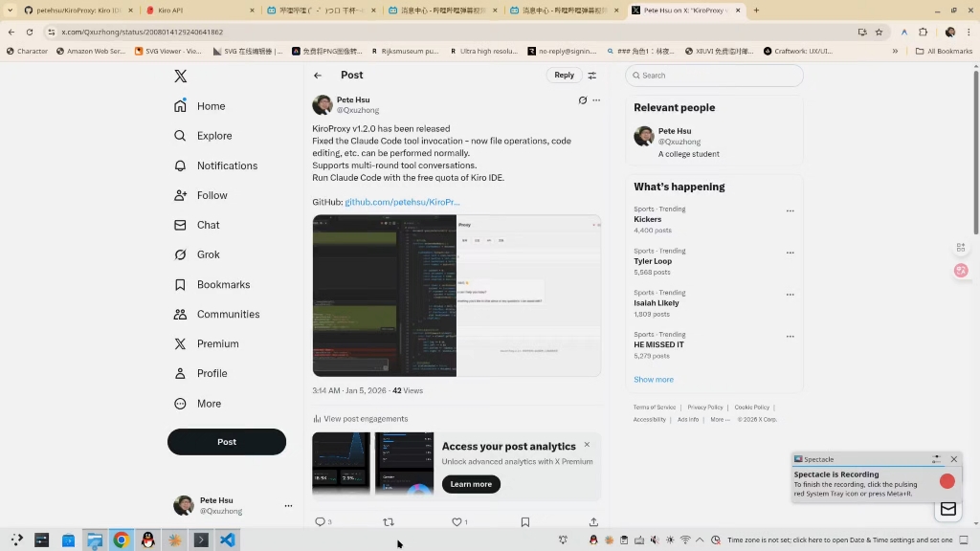The width and height of the screenshot is (980, 551).
Task: Open Grok in the sidebar
Action: pyautogui.click(x=196, y=254)
